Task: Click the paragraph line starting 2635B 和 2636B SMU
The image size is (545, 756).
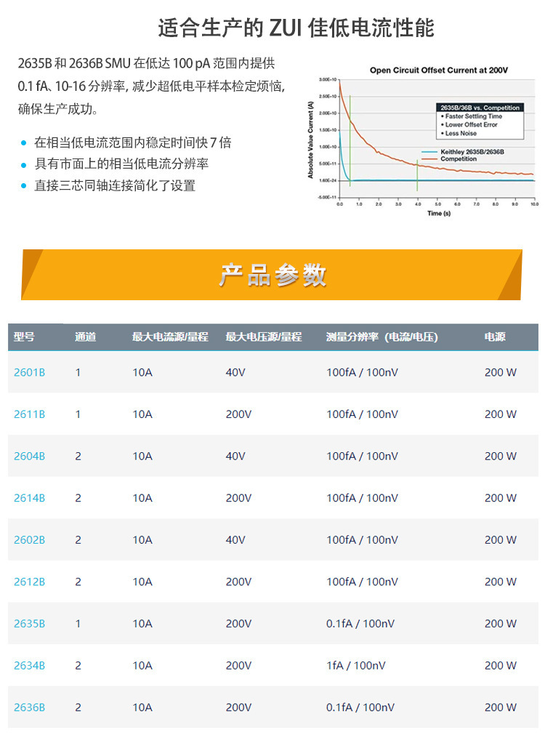Action: (147, 64)
